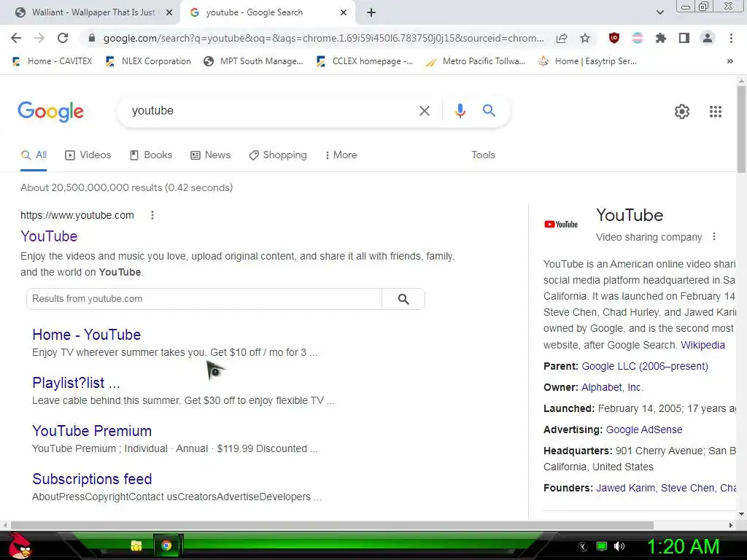Open search Tools options
Image resolution: width=747 pixels, height=560 pixels.
pos(483,155)
